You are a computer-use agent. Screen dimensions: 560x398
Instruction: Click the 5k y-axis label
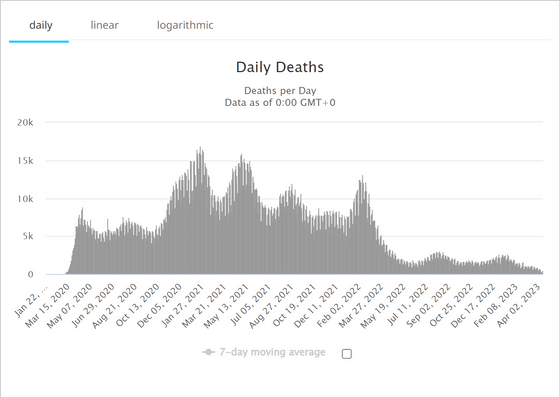click(28, 237)
